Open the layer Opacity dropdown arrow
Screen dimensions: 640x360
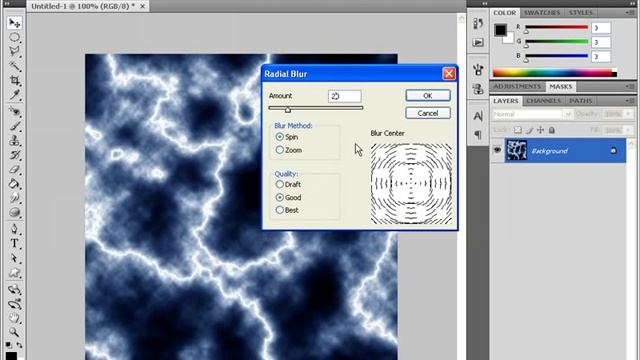(x=629, y=114)
